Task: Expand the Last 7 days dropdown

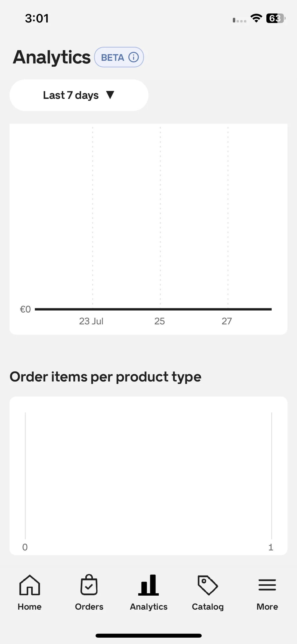Action: pyautogui.click(x=79, y=95)
